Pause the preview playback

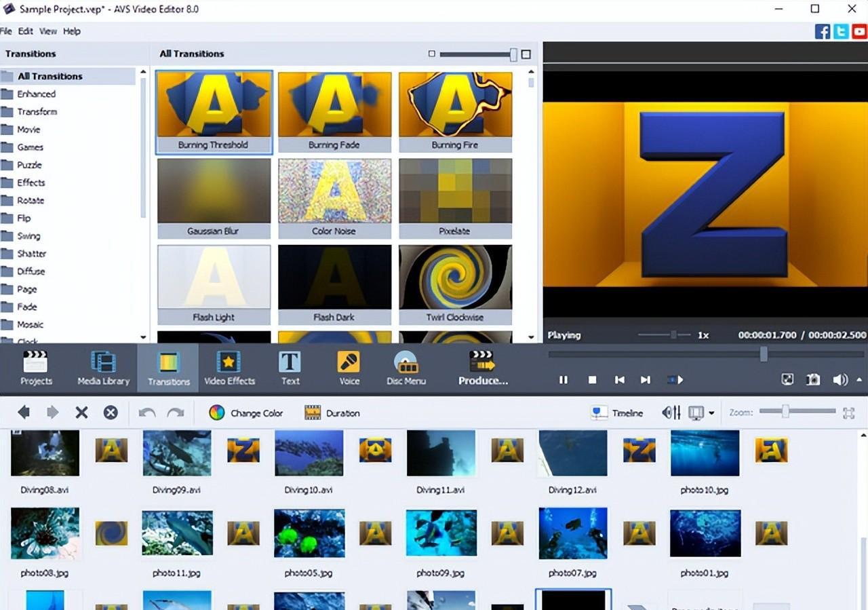(x=564, y=380)
